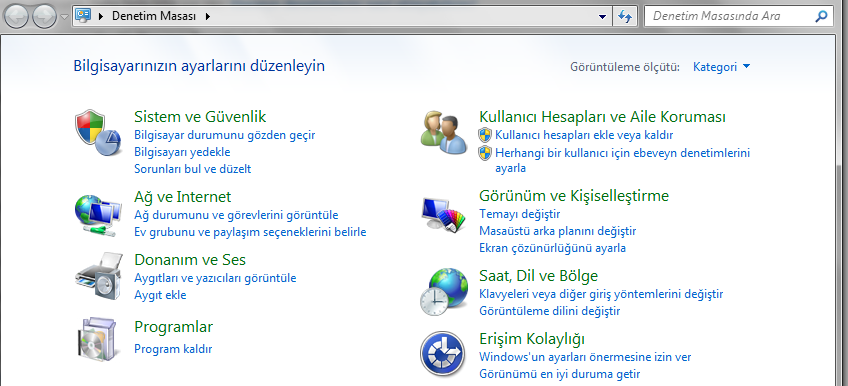The width and height of the screenshot is (848, 386).
Task: Click Kullanıcı hesapları ekle veya kaldır
Action: pos(584,135)
